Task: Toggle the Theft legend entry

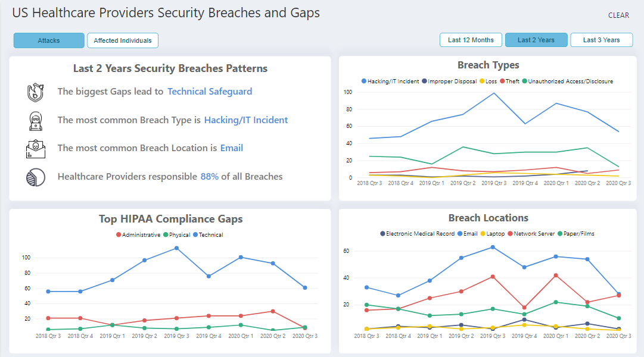Action: coord(509,81)
